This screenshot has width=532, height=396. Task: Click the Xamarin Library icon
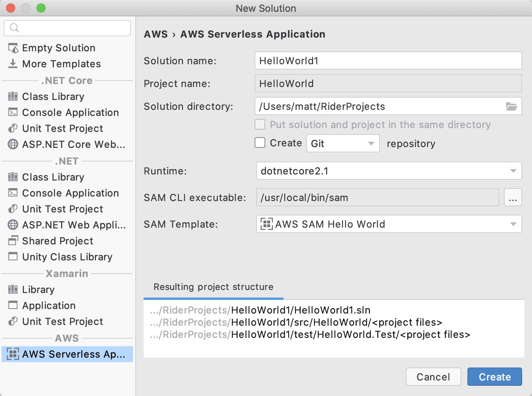(13, 290)
